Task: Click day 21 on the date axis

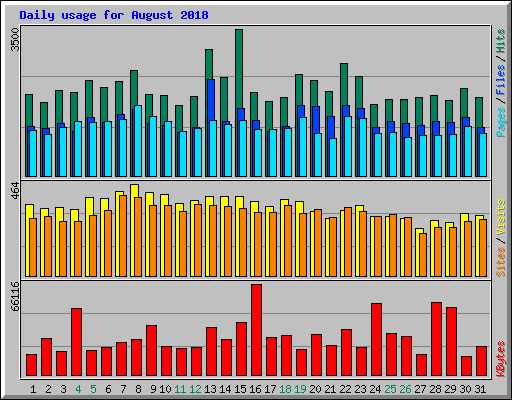Action: point(330,389)
